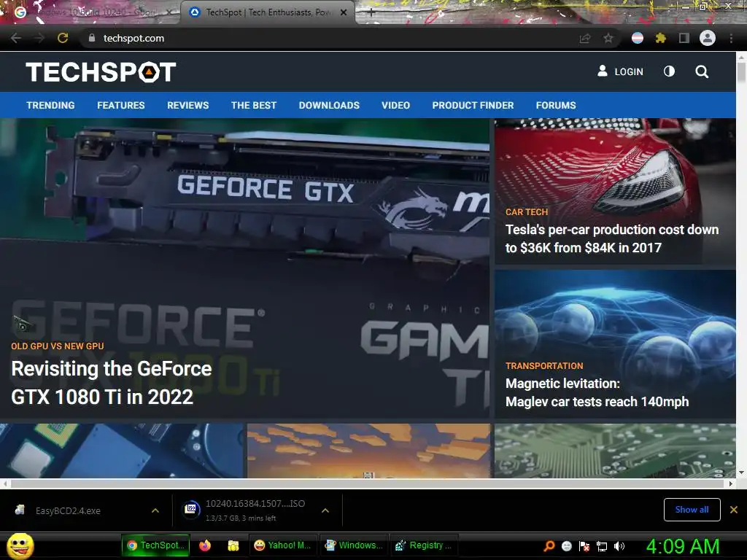
Task: Open the Extensions puzzle piece menu
Action: click(x=660, y=38)
